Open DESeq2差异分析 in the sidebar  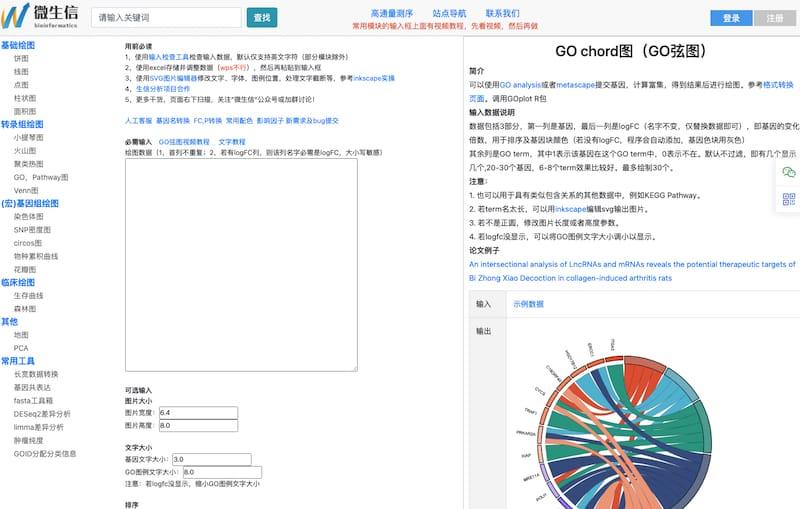tap(42, 414)
